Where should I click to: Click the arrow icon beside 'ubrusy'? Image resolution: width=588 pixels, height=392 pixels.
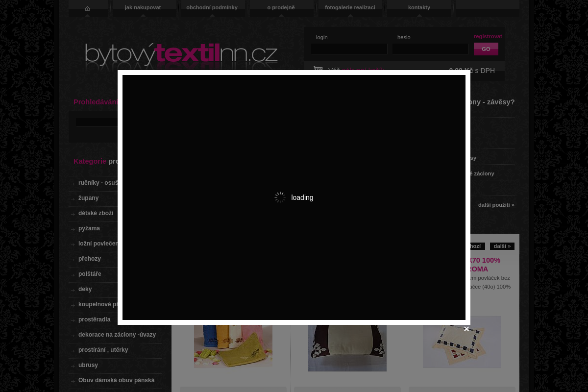(x=73, y=366)
